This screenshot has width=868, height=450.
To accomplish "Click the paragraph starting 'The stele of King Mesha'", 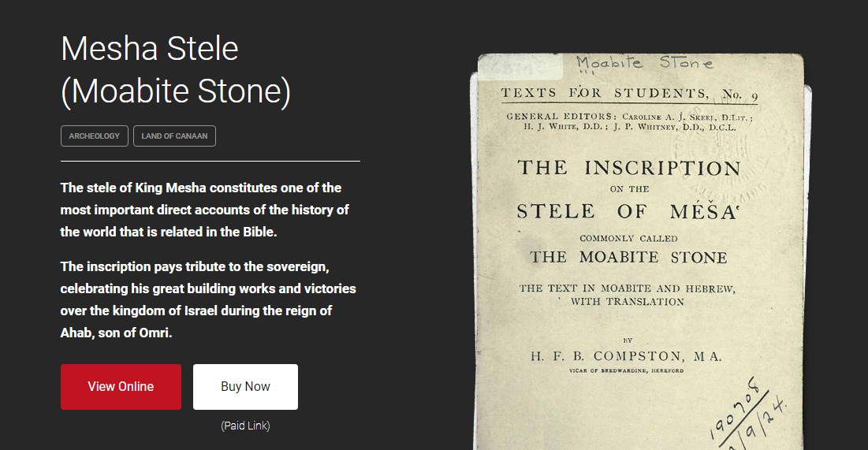I will point(205,210).
